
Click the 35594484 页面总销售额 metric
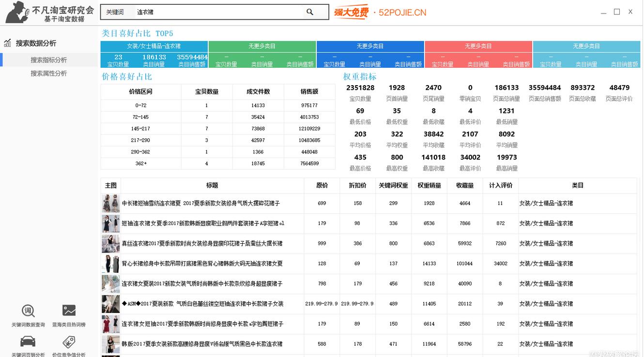[545, 88]
